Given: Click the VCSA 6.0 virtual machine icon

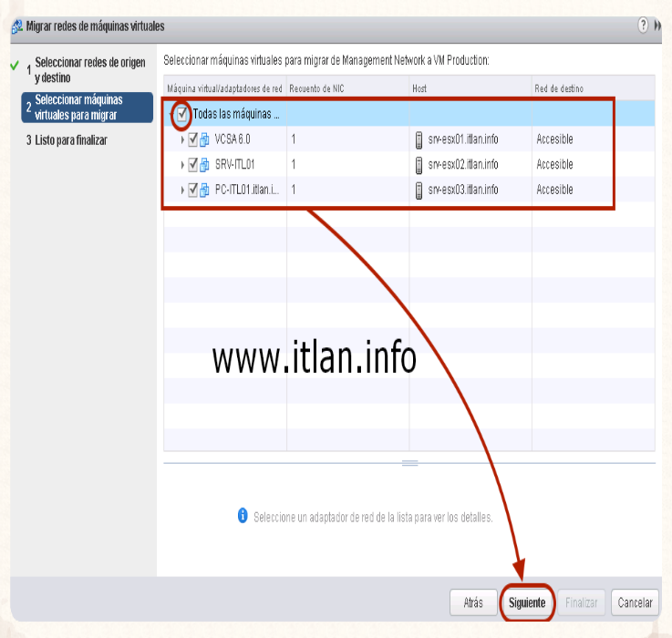Looking at the screenshot, I should 204,139.
